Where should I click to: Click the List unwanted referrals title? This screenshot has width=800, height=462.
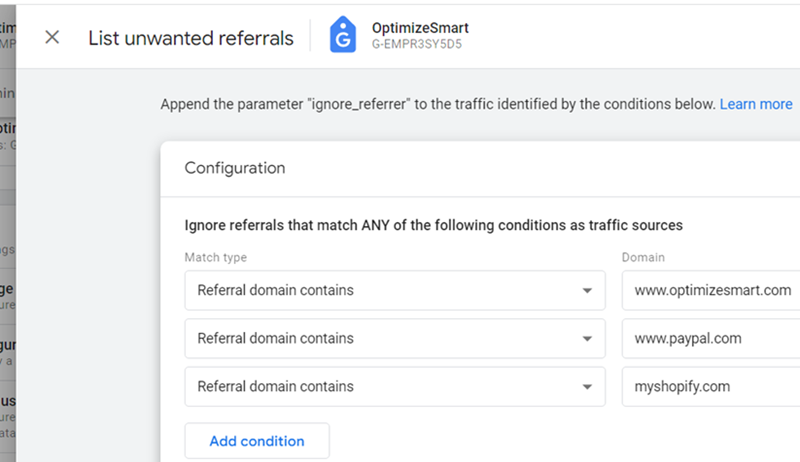tap(191, 38)
